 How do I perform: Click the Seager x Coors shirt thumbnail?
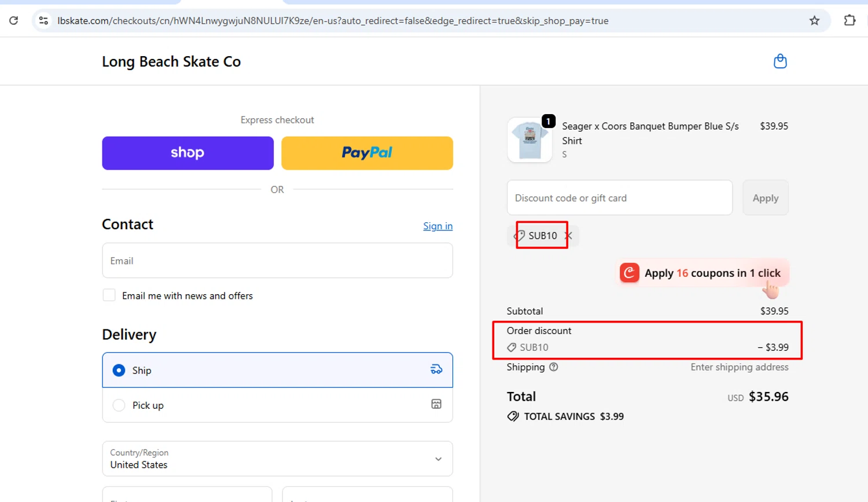click(x=529, y=140)
